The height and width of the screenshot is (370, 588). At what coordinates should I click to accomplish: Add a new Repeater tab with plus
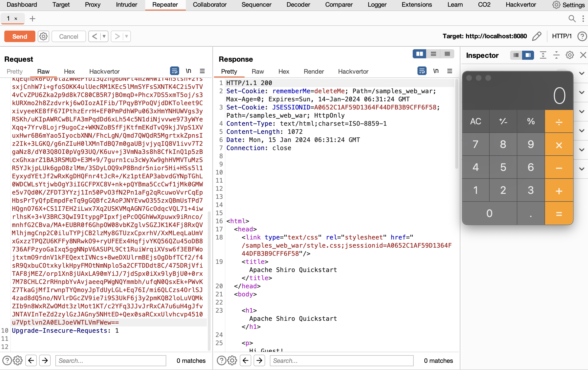click(32, 19)
